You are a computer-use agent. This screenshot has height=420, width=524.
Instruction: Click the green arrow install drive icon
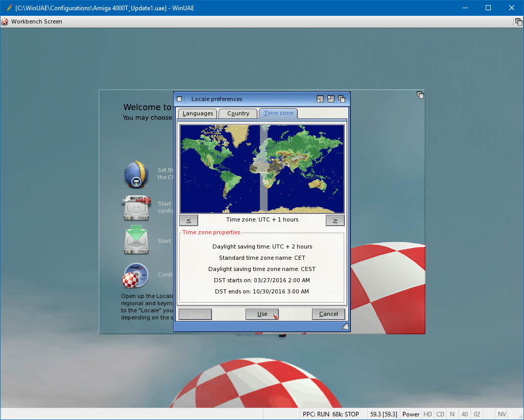[x=136, y=241]
